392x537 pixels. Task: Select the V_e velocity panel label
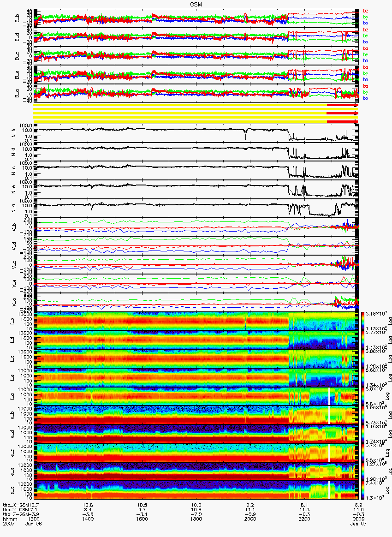[14, 283]
